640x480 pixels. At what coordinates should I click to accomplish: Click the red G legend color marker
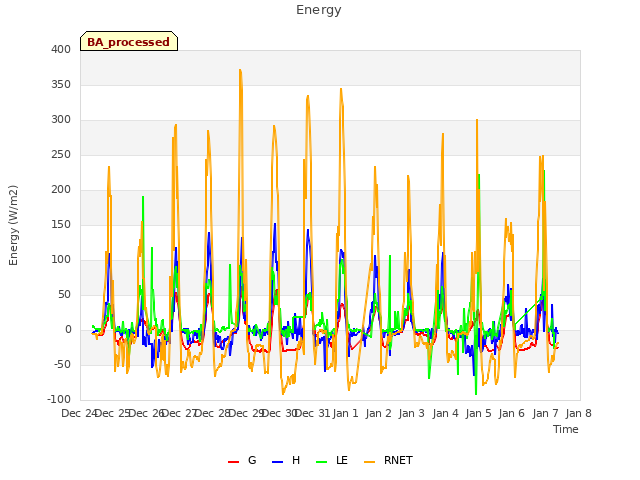tap(233, 462)
